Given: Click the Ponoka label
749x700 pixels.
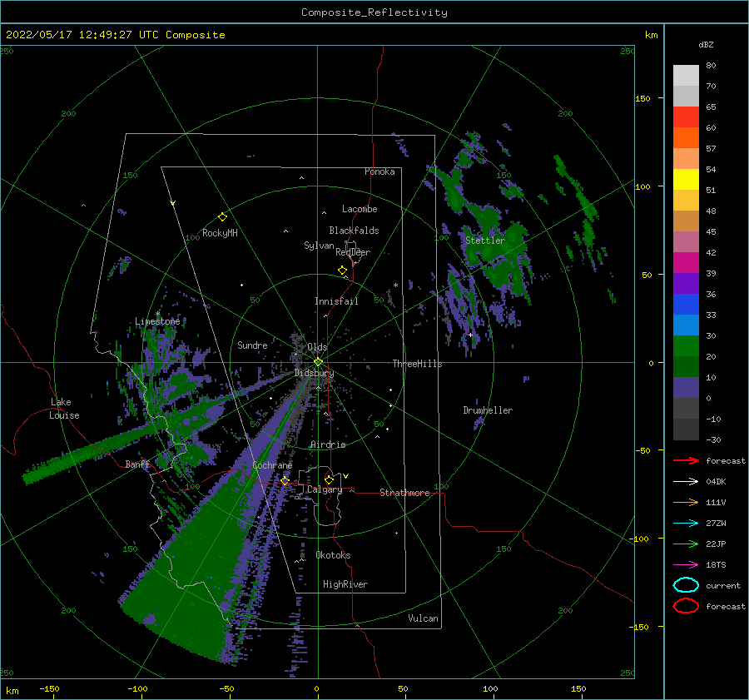Looking at the screenshot, I should click(379, 171).
